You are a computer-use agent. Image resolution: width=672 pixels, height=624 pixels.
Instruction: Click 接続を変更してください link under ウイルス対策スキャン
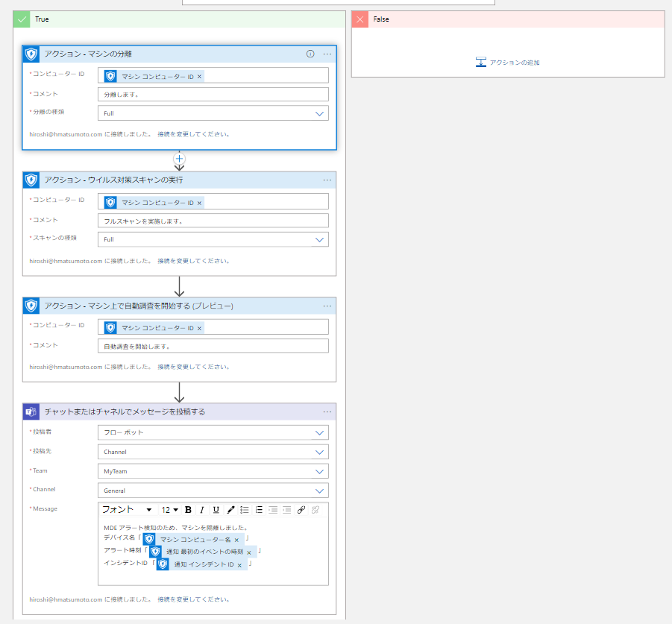193,261
